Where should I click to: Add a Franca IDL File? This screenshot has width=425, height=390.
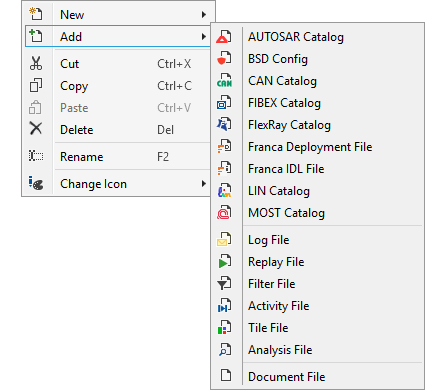(318, 169)
